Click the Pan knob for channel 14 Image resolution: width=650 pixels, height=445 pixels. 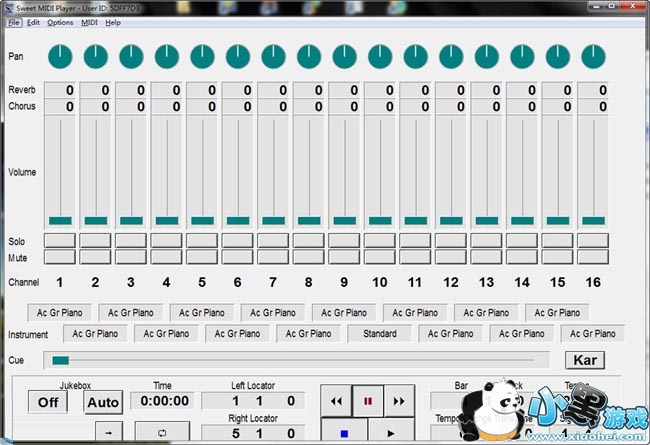[522, 57]
